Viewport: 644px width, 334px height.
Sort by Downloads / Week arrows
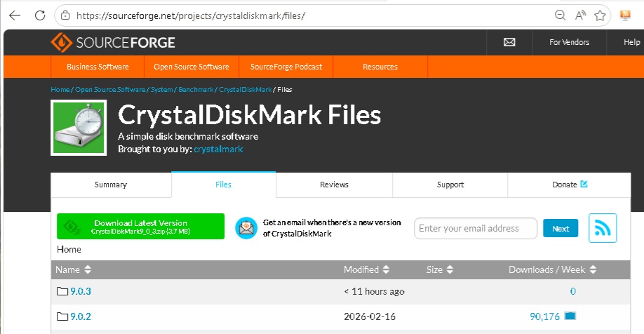[x=593, y=269]
